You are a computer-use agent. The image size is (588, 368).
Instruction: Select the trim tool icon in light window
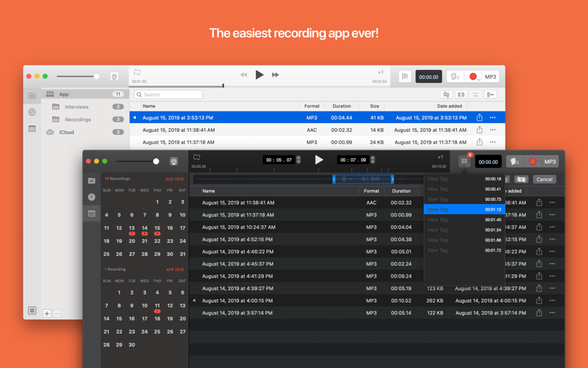[446, 94]
